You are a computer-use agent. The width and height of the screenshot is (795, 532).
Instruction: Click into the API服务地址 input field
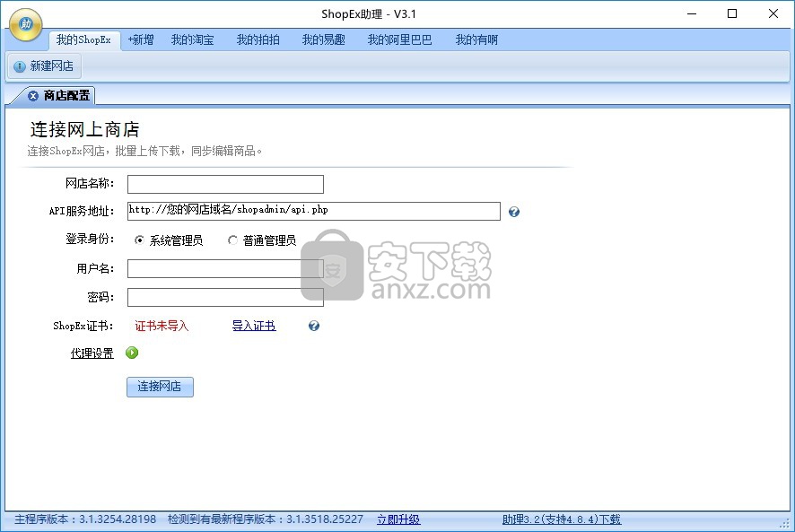[x=314, y=211]
